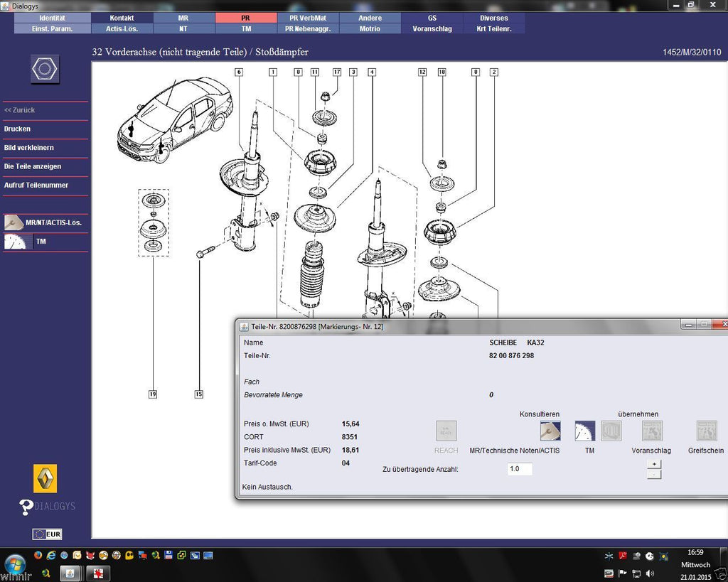Launch Internet Explorer from the taskbar
Screen dimensions: 728x582
pos(51,555)
